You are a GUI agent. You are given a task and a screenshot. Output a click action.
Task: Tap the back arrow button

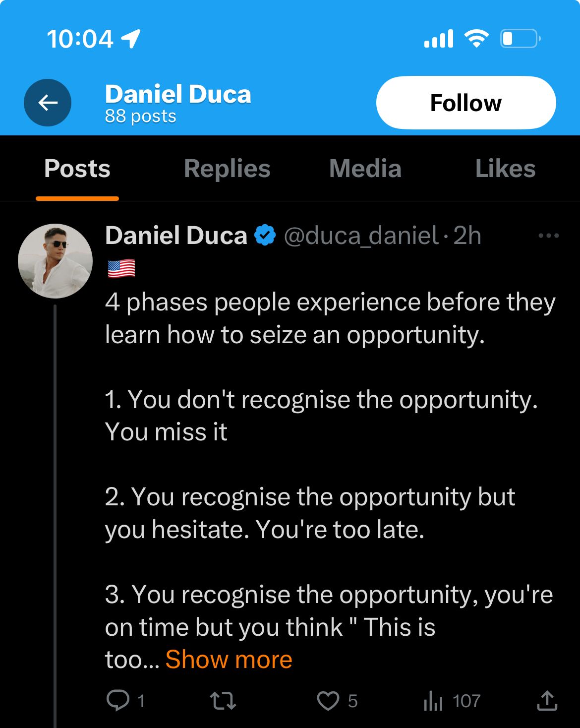tap(48, 103)
